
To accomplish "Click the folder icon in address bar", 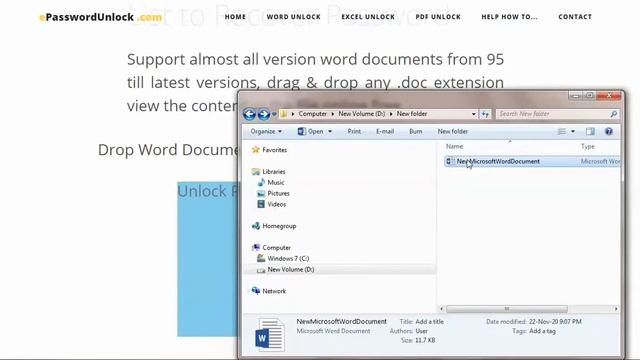I will point(284,114).
